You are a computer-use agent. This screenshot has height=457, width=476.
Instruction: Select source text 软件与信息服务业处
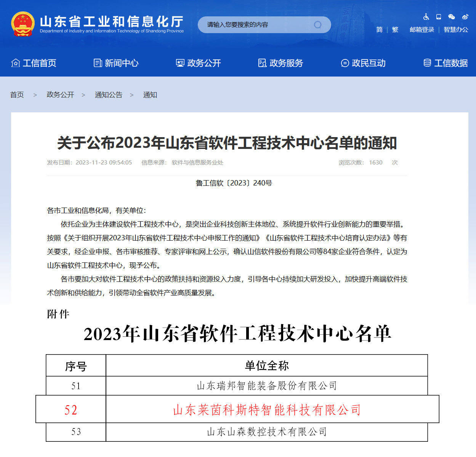point(197,163)
